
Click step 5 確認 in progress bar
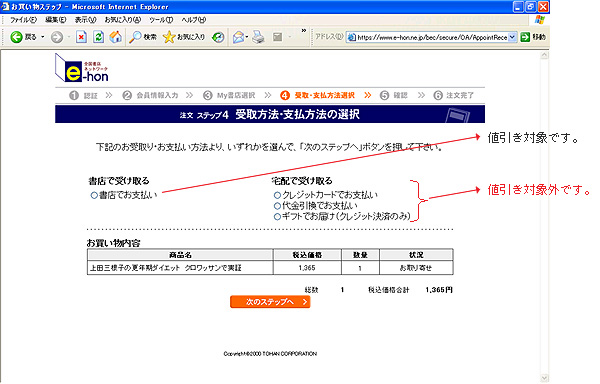pyautogui.click(x=394, y=95)
